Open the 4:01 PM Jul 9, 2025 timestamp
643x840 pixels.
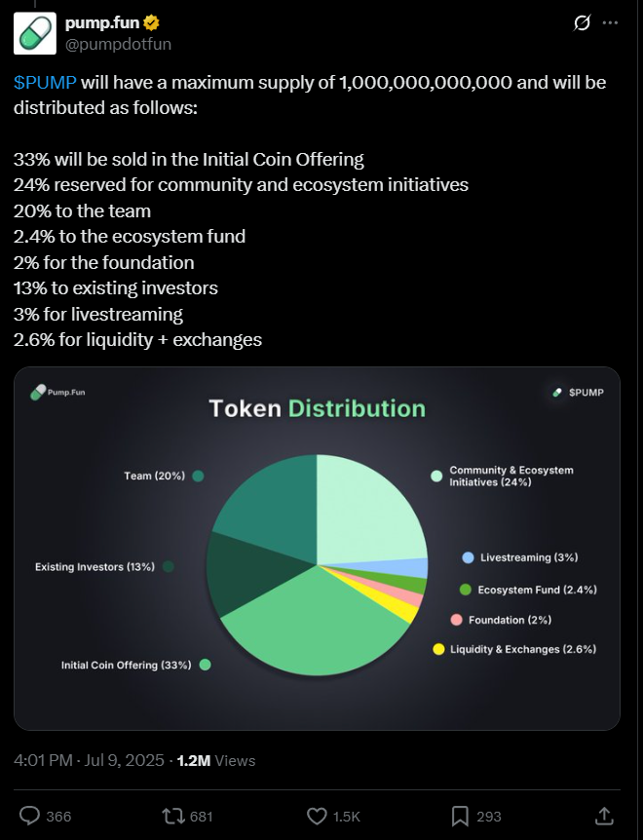(x=89, y=760)
